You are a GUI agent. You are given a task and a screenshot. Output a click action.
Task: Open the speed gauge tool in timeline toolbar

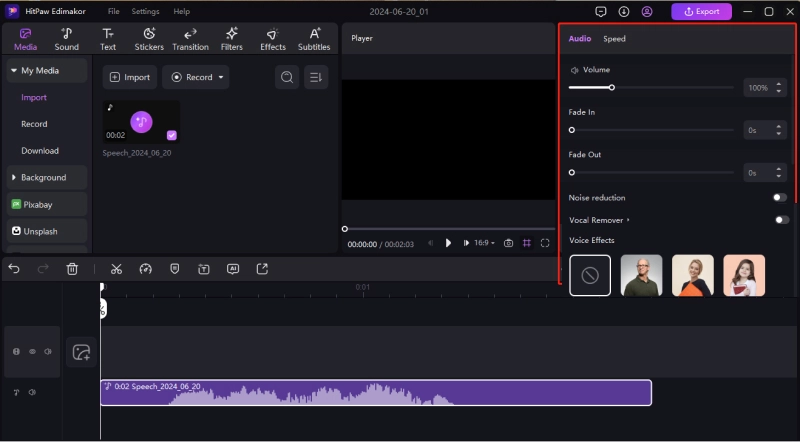[x=145, y=269]
